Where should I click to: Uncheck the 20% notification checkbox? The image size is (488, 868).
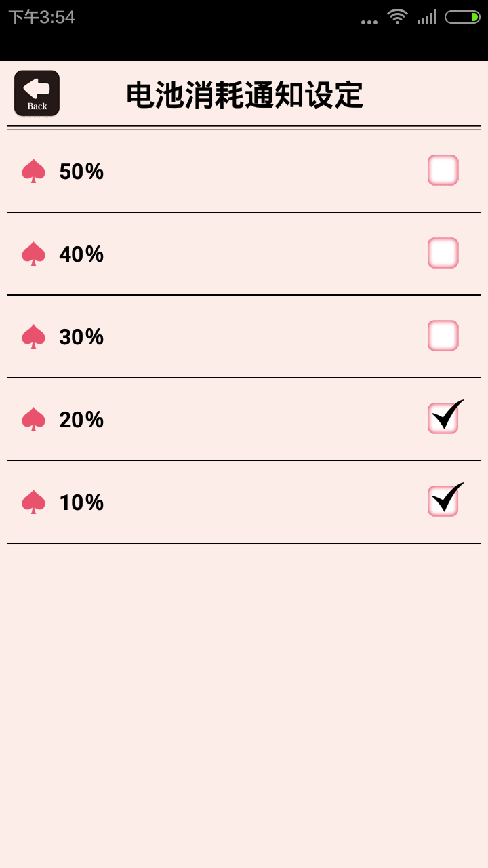pos(443,418)
